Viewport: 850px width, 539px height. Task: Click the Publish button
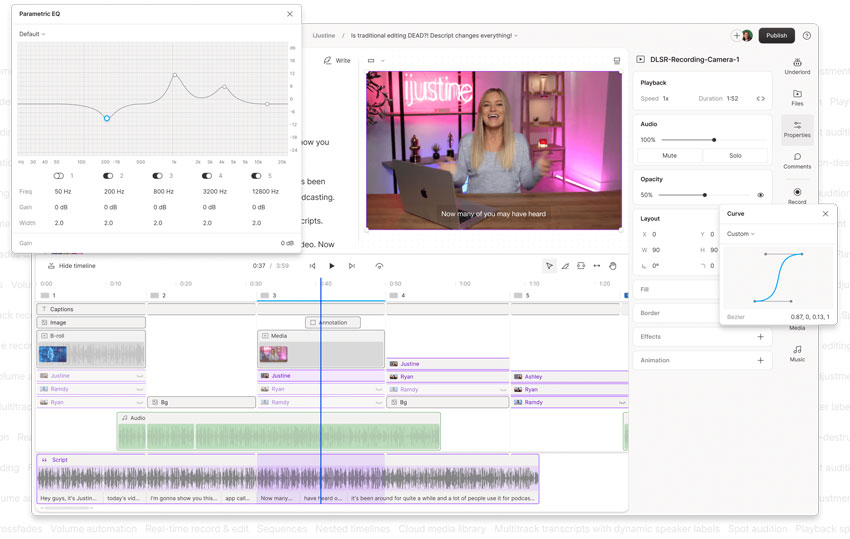776,35
